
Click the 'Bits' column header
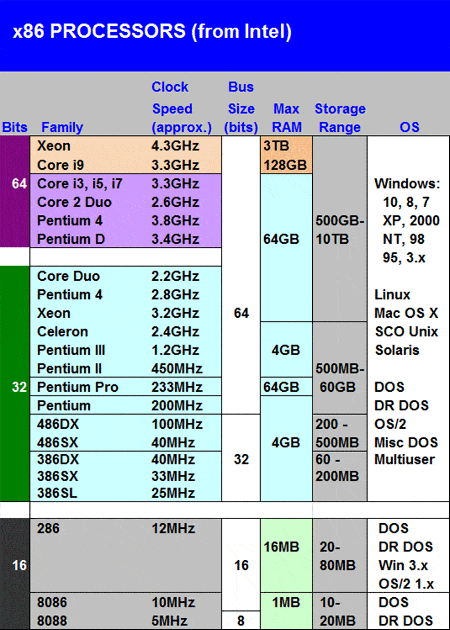pos(15,127)
